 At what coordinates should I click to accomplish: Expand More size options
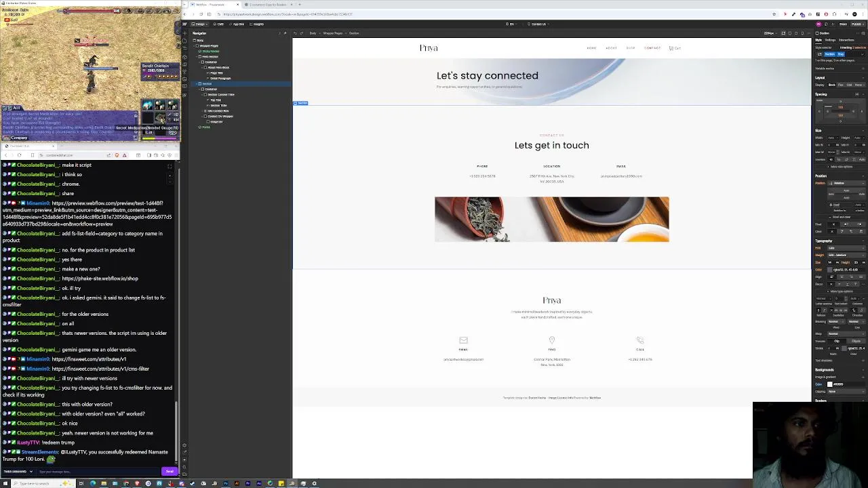pyautogui.click(x=840, y=167)
